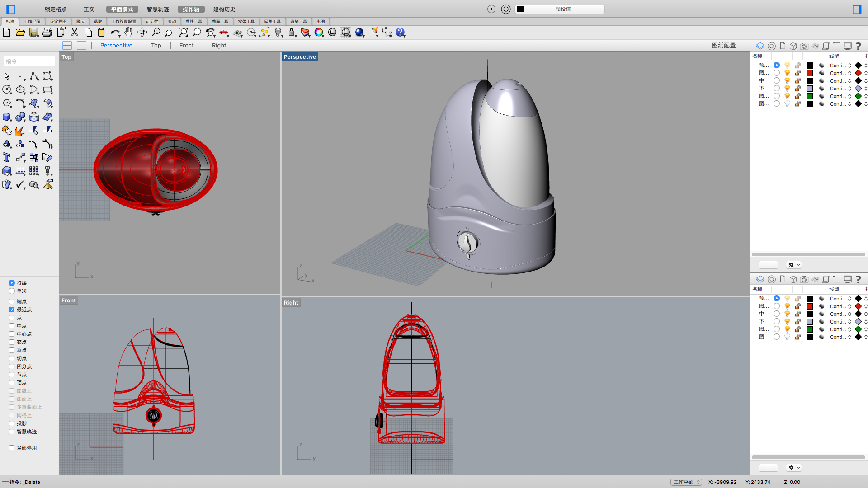Open the gear options dropdown under layer list
The height and width of the screenshot is (488, 868).
794,265
